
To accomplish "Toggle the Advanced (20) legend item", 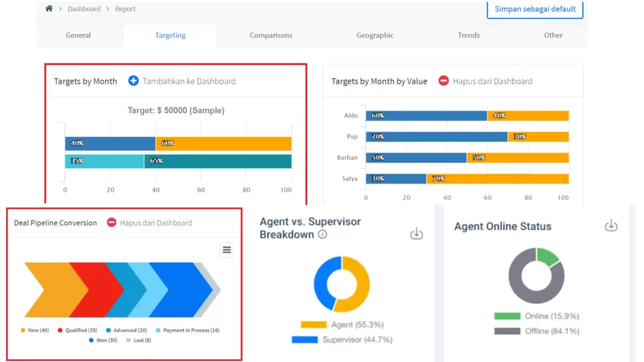I will [x=126, y=330].
